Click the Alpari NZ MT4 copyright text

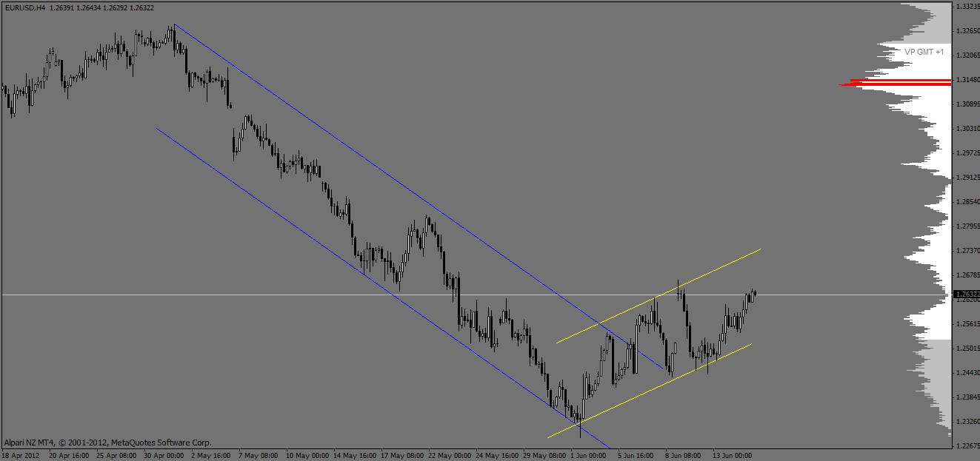tap(107, 443)
